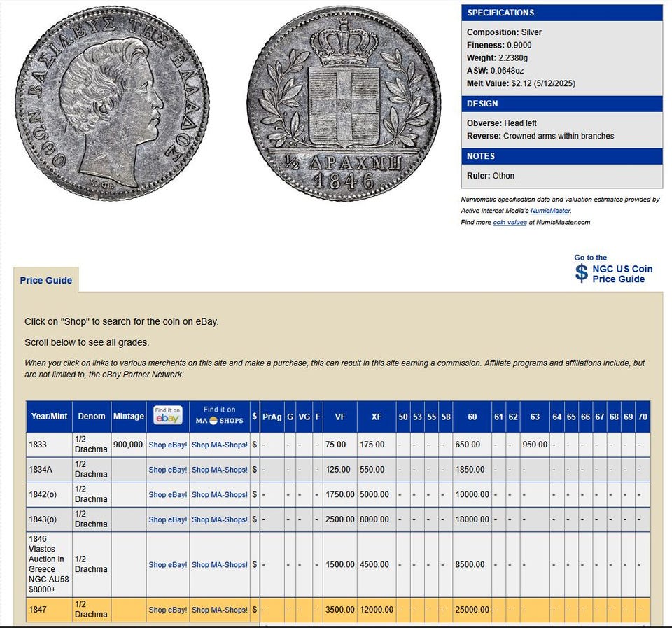Click the dollar sign NGC Price Guide icon
This screenshot has height=628, width=672.
click(x=581, y=273)
